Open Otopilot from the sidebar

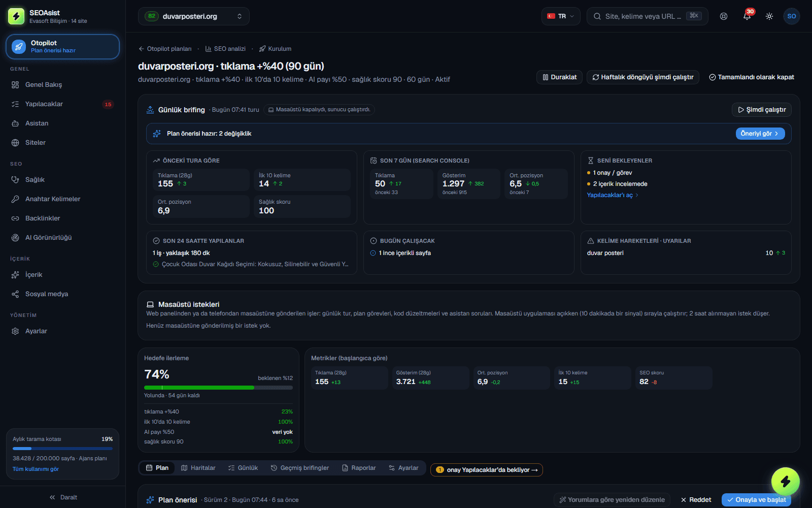tap(63, 47)
